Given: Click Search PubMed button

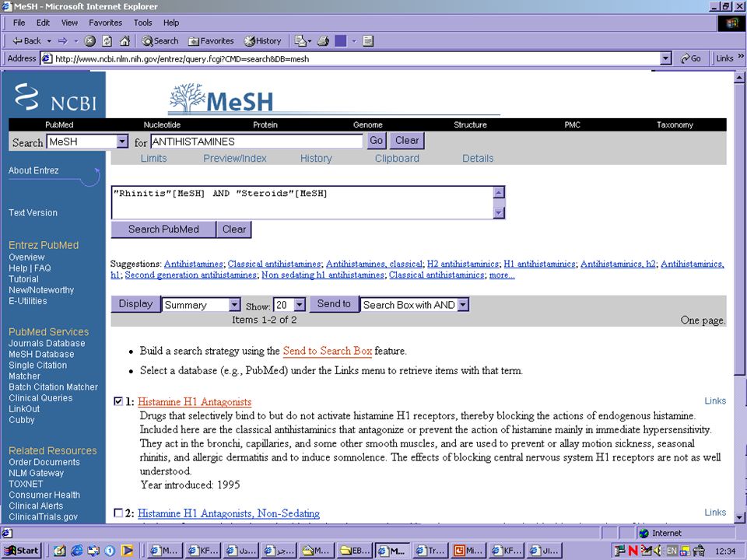Looking at the screenshot, I should [163, 229].
